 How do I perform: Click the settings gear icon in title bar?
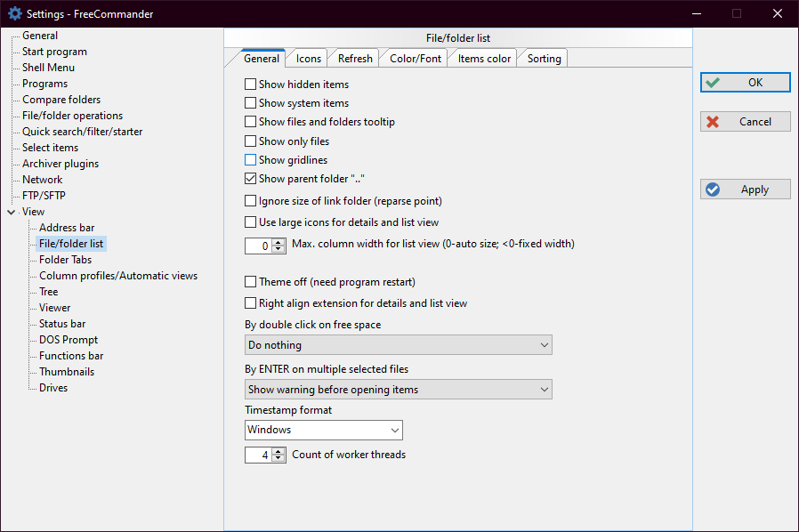[14, 13]
